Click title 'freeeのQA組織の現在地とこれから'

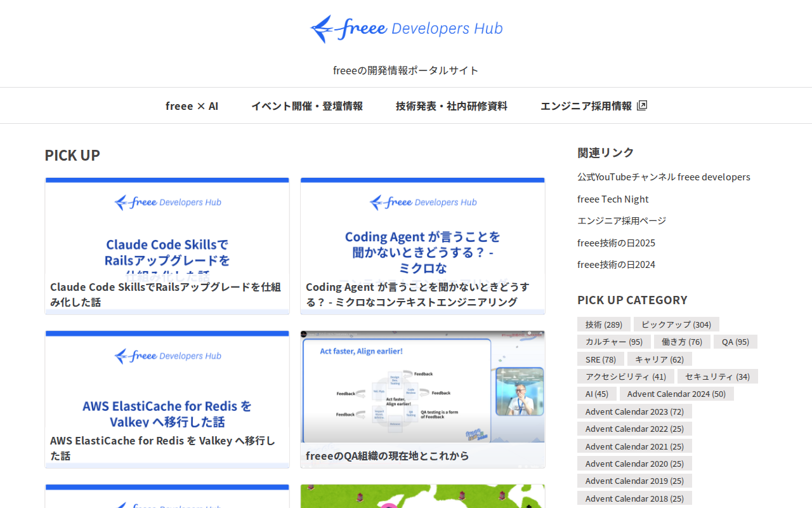tap(388, 456)
